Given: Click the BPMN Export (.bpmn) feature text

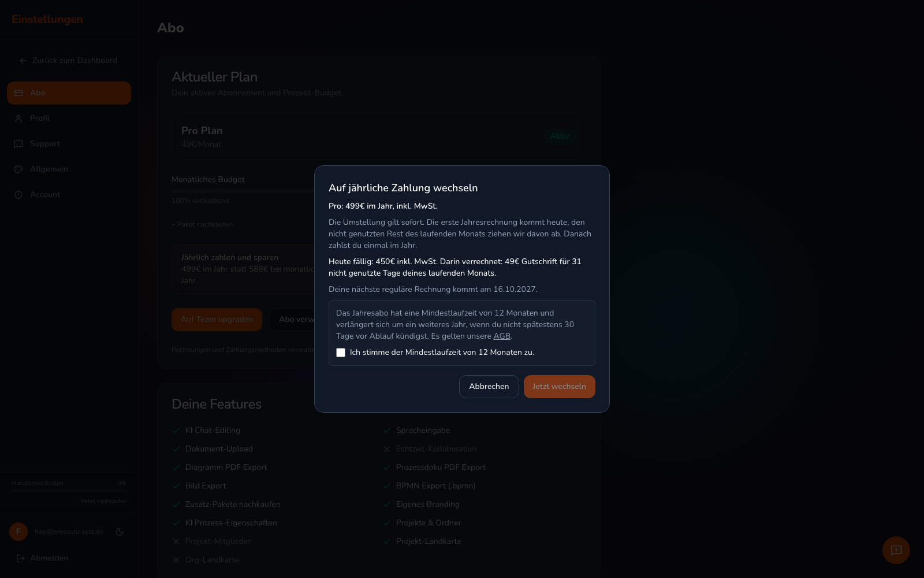Looking at the screenshot, I should point(436,486).
